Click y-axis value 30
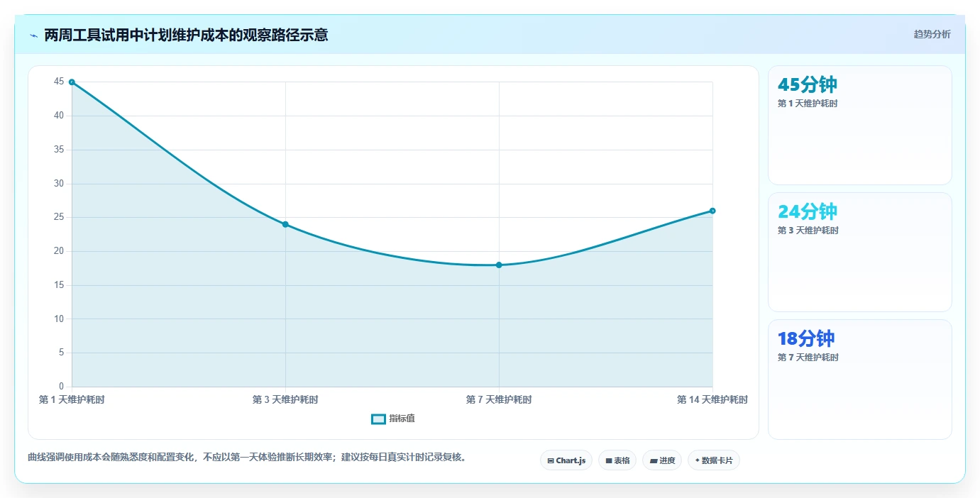 pyautogui.click(x=59, y=183)
